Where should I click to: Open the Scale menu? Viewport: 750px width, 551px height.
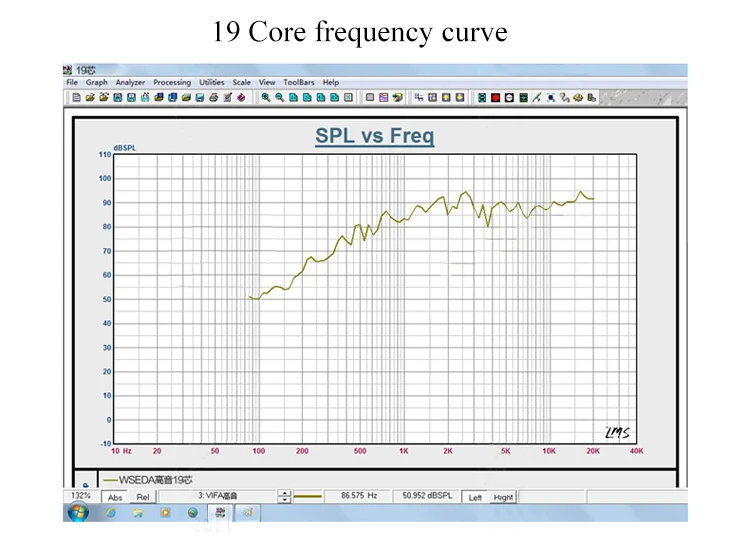242,82
